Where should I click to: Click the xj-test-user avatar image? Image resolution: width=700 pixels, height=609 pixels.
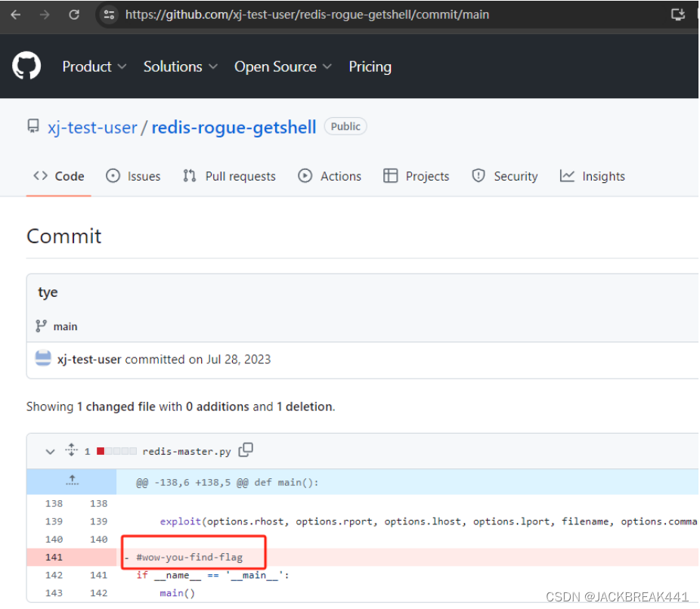[43, 358]
